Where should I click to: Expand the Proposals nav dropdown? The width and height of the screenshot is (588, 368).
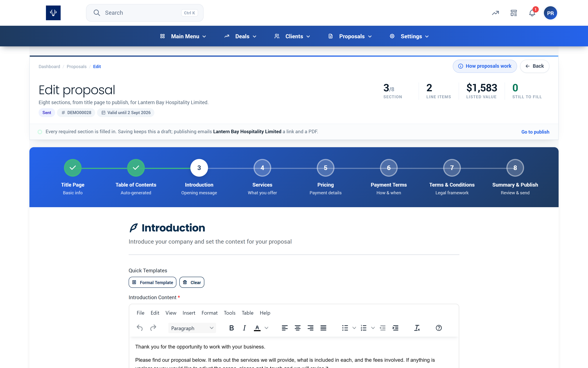[350, 36]
